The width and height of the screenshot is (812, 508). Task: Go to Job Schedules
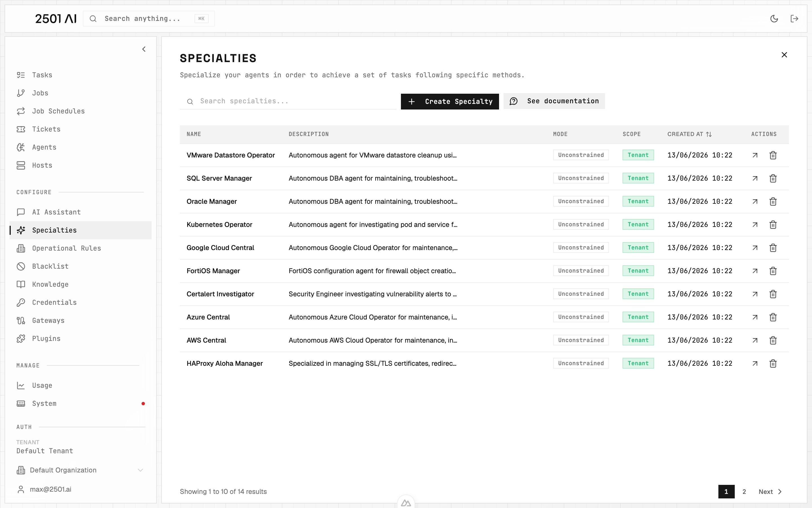pos(81,111)
